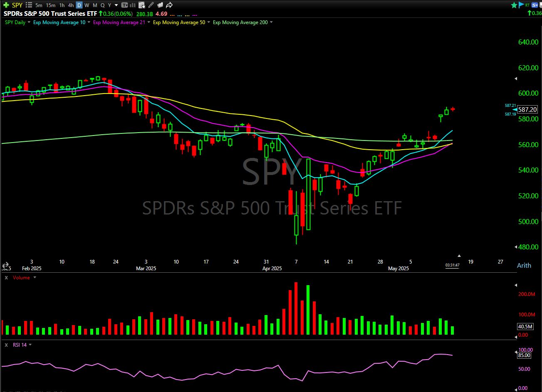Click the small up triangle above countdown timer

(x=459, y=256)
